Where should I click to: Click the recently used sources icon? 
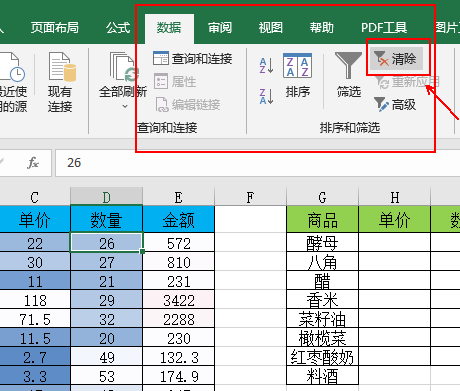coord(13,67)
